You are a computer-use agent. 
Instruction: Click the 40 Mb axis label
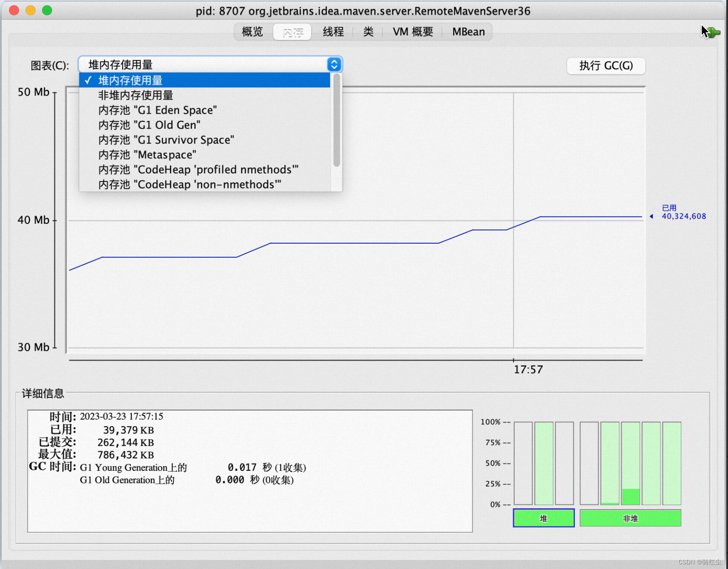click(34, 220)
